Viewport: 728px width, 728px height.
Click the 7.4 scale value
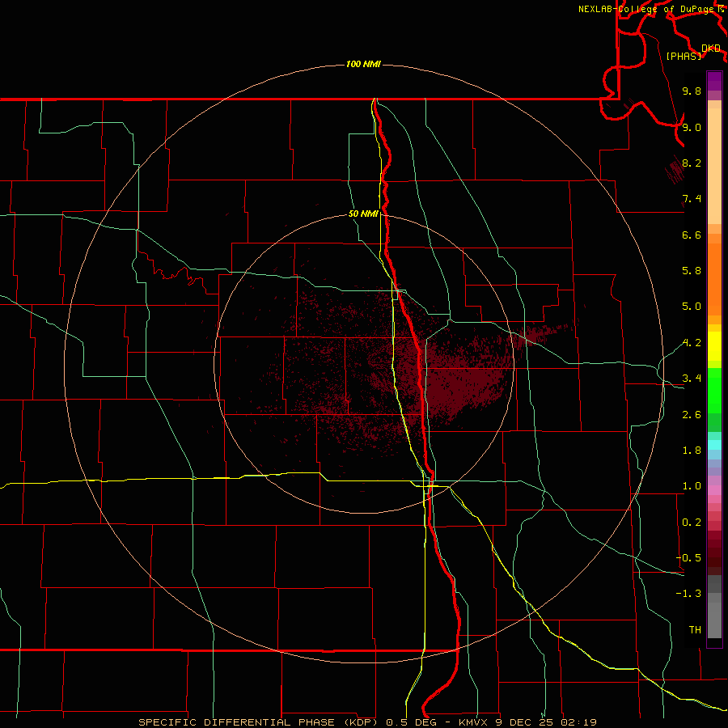click(x=692, y=199)
